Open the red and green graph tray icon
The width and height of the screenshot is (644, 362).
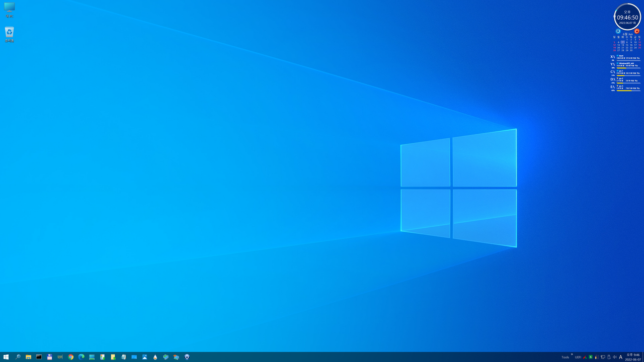click(x=585, y=357)
